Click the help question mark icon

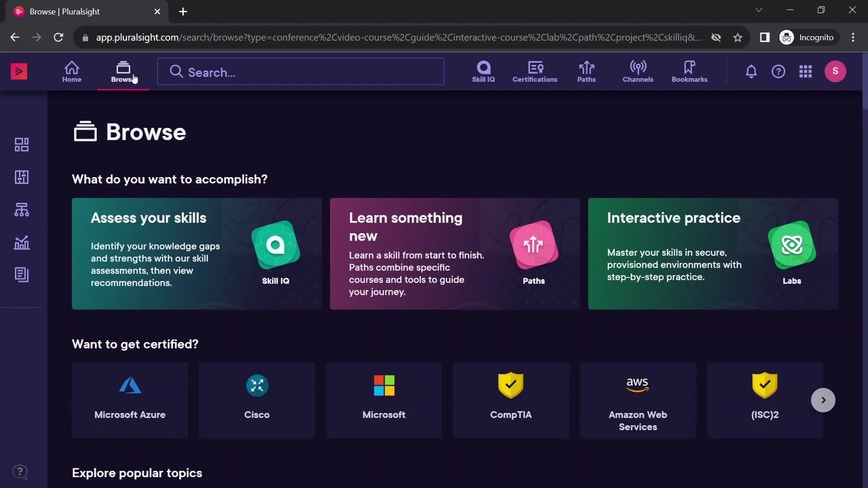click(x=778, y=71)
